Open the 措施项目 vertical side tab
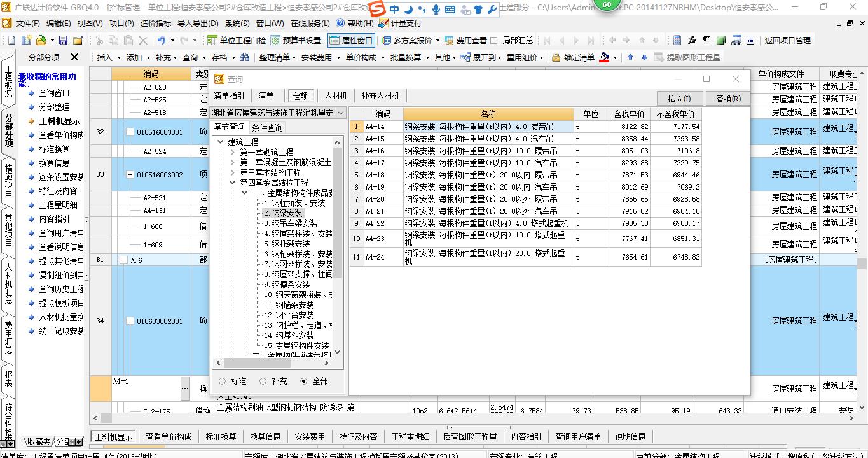Image resolution: width=868 pixels, height=458 pixels. coord(8,179)
